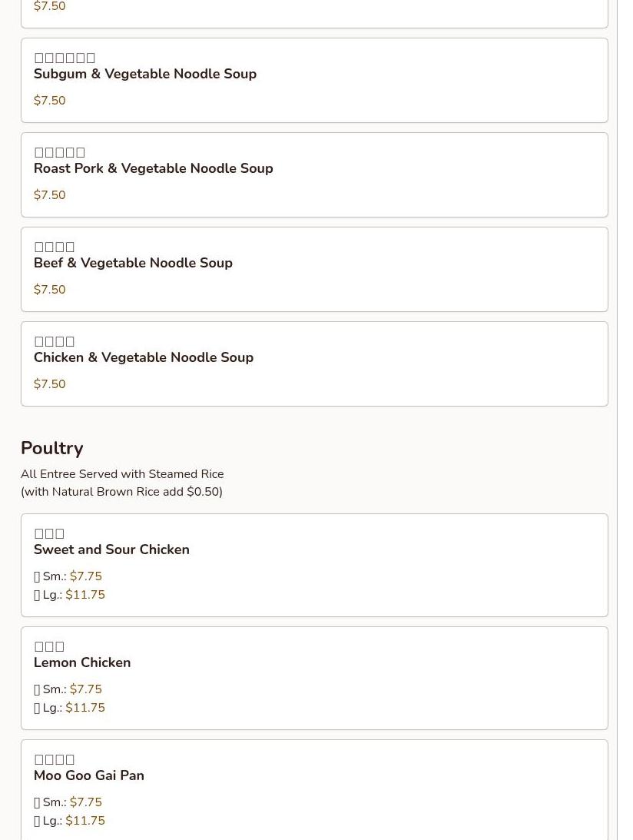The image size is (633, 840).
Task: Open the Sweet and Sour Chicken item
Action: (111, 550)
